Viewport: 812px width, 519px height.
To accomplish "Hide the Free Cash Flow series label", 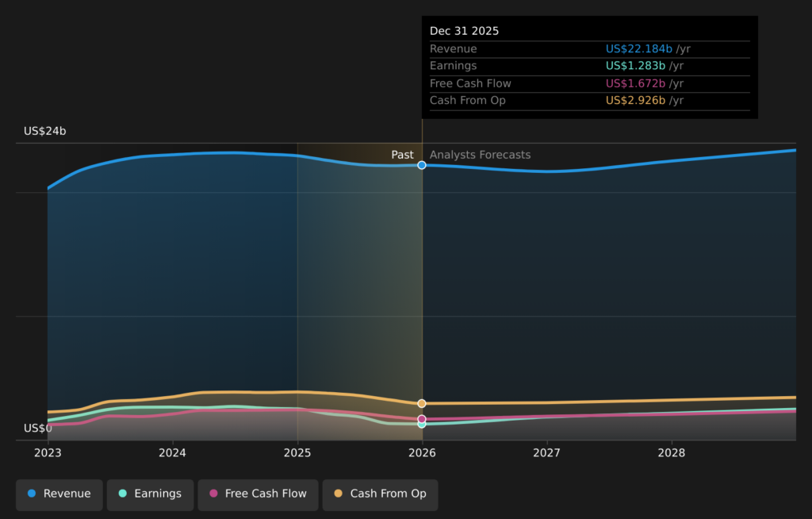I will 266,494.
